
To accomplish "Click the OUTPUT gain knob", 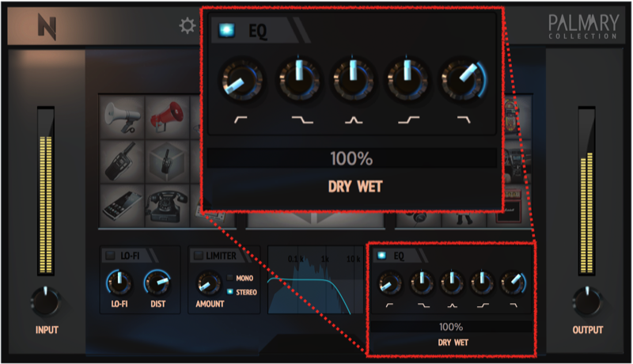I will (587, 301).
